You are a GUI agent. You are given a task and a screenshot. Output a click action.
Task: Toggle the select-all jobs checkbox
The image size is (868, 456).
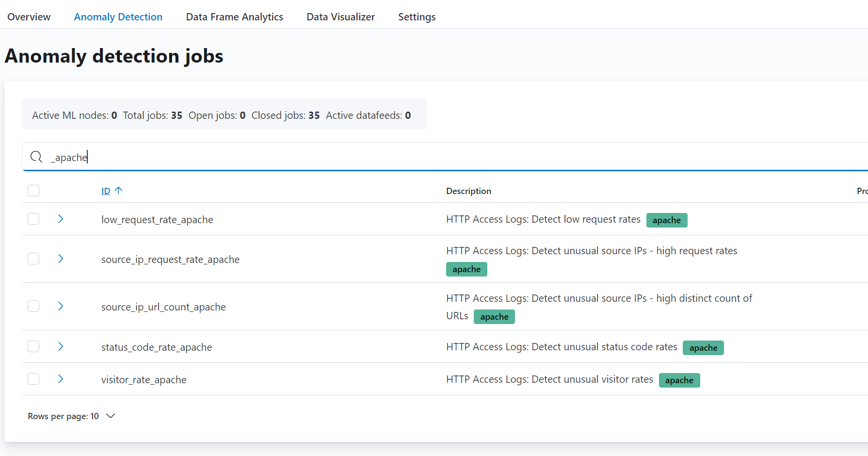coord(33,191)
